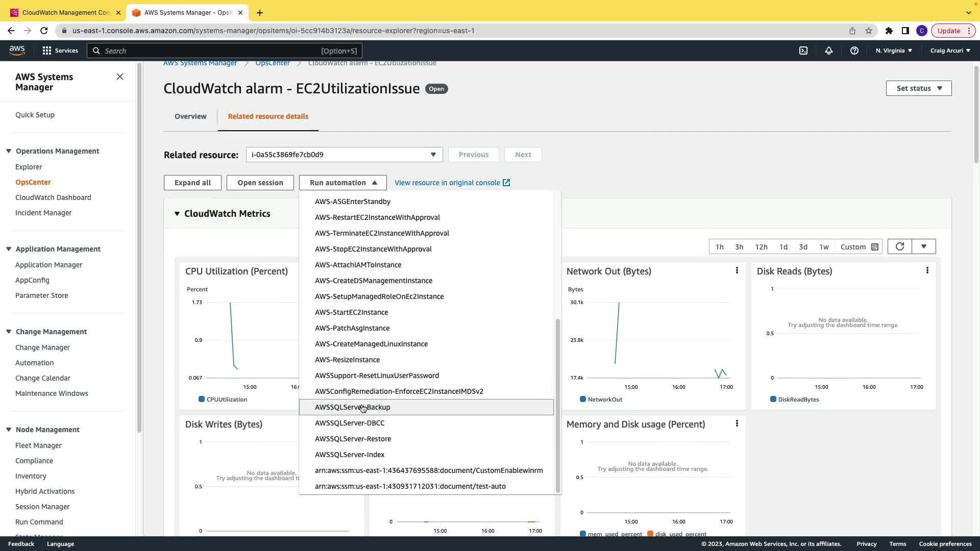Open Network Out widget options menu
The width and height of the screenshot is (980, 551).
pyautogui.click(x=737, y=270)
